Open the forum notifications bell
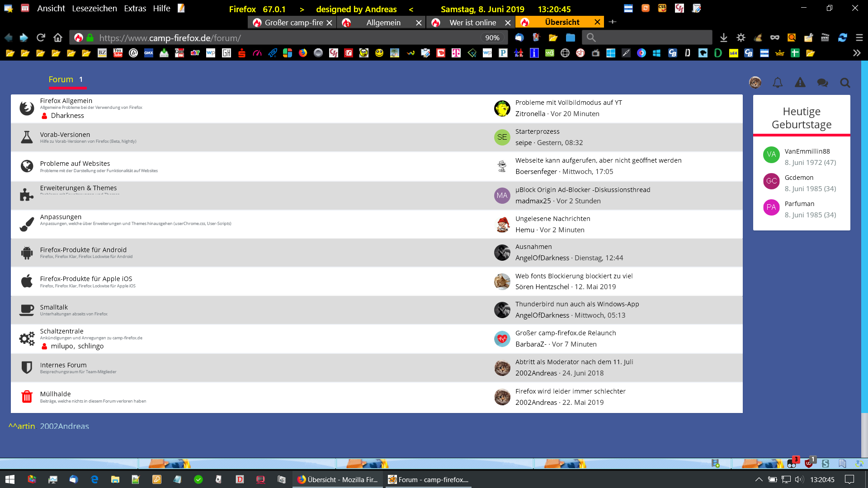The width and height of the screenshot is (868, 488). pos(778,83)
